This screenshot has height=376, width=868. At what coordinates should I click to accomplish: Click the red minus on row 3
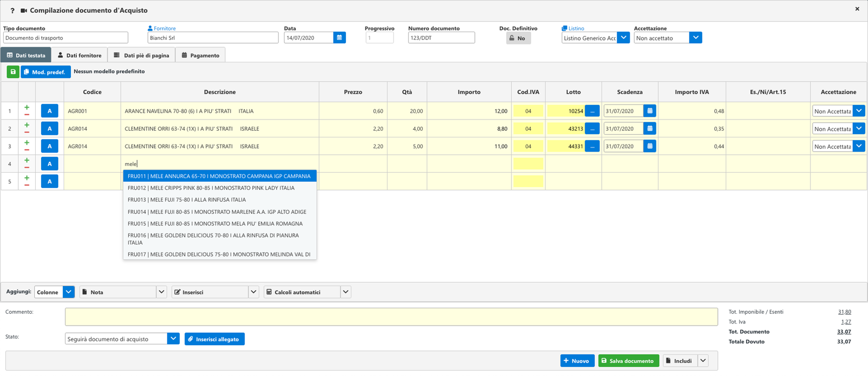click(x=27, y=150)
